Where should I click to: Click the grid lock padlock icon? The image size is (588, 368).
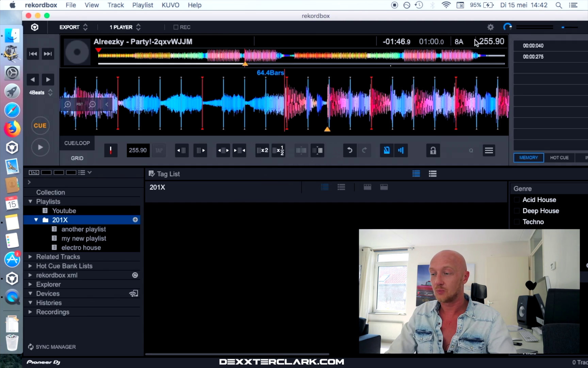[x=433, y=150]
